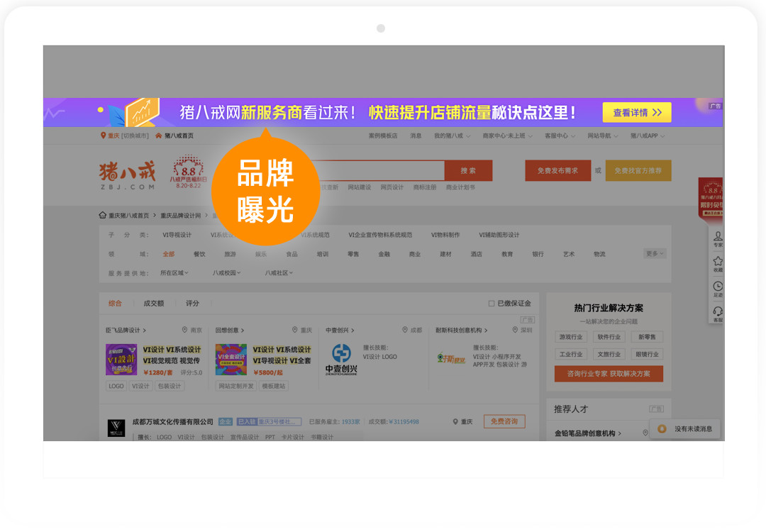Expand the 更多 industry filter
The width and height of the screenshot is (766, 532).
(655, 253)
